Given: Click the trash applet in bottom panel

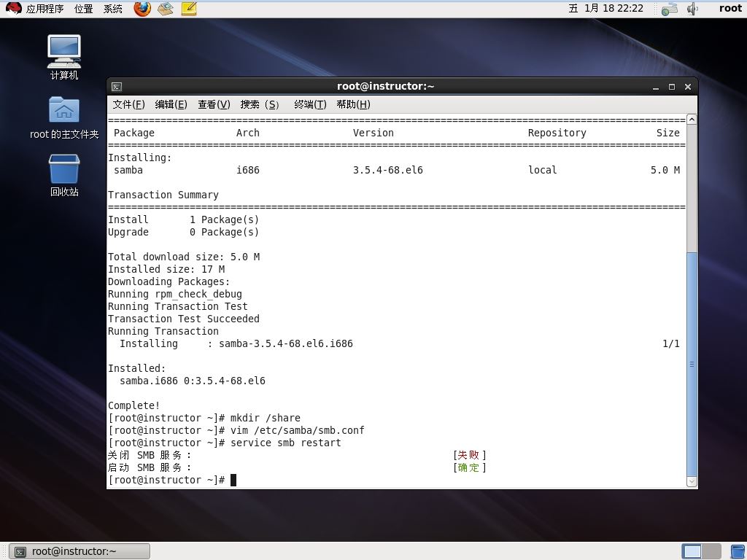Looking at the screenshot, I should tap(738, 551).
